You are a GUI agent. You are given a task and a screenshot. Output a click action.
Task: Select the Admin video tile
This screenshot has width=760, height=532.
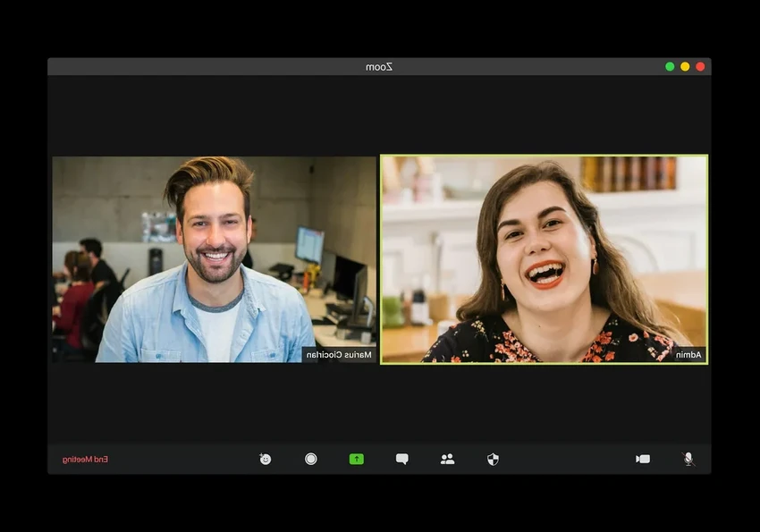coord(544,259)
